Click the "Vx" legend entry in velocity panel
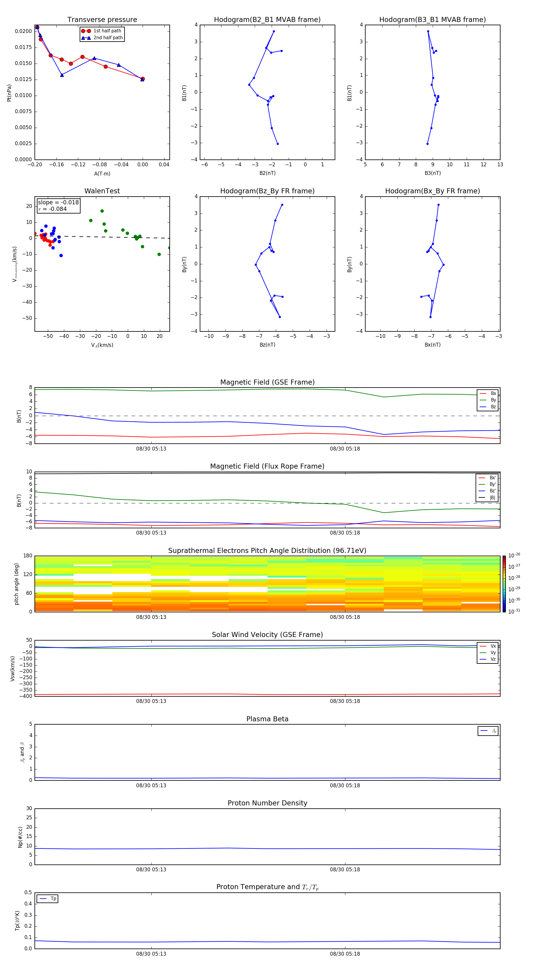The image size is (535, 980). tap(488, 646)
